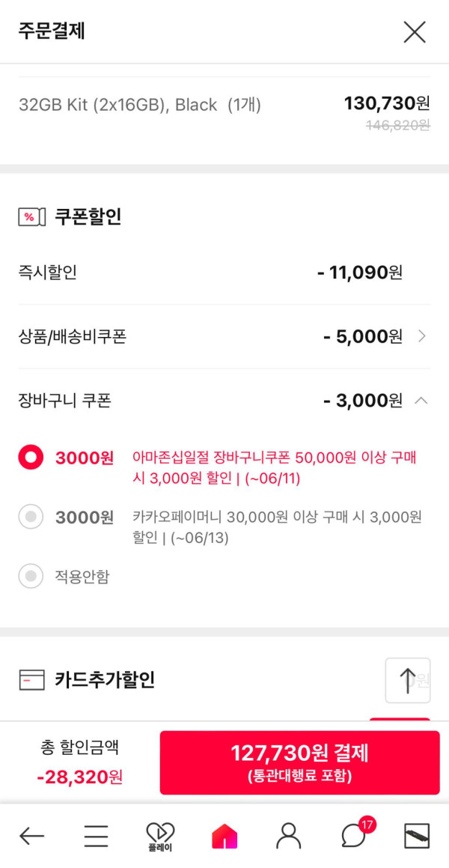Tap the 카드추가할인 section header
449x868 pixels.
105,680
